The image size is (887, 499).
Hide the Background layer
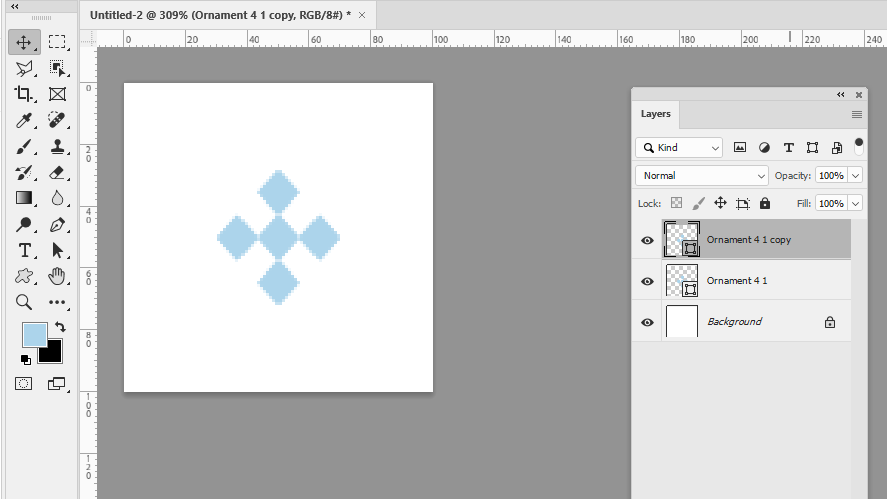647,322
